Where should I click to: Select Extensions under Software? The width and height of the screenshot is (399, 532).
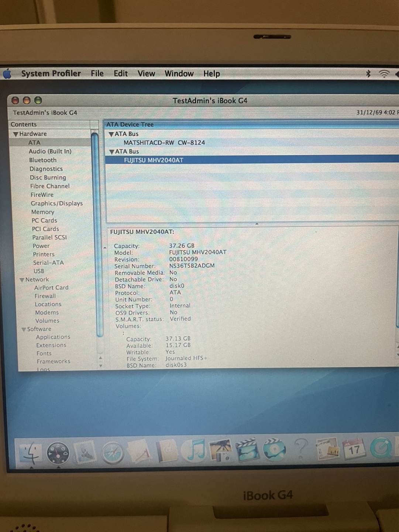click(x=51, y=345)
